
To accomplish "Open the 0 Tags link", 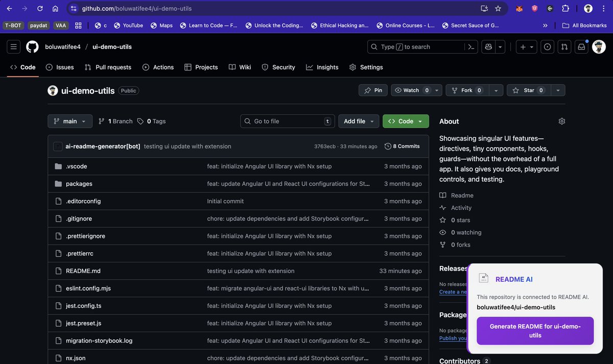I will (152, 121).
